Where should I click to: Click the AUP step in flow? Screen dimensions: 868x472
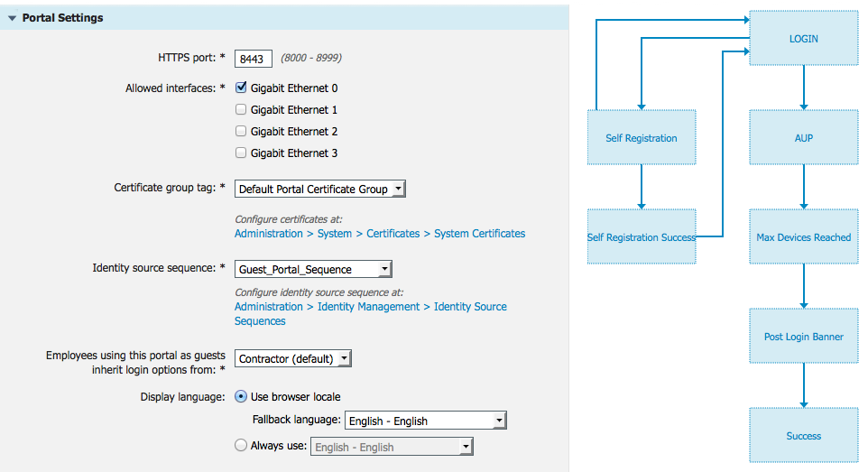[803, 138]
